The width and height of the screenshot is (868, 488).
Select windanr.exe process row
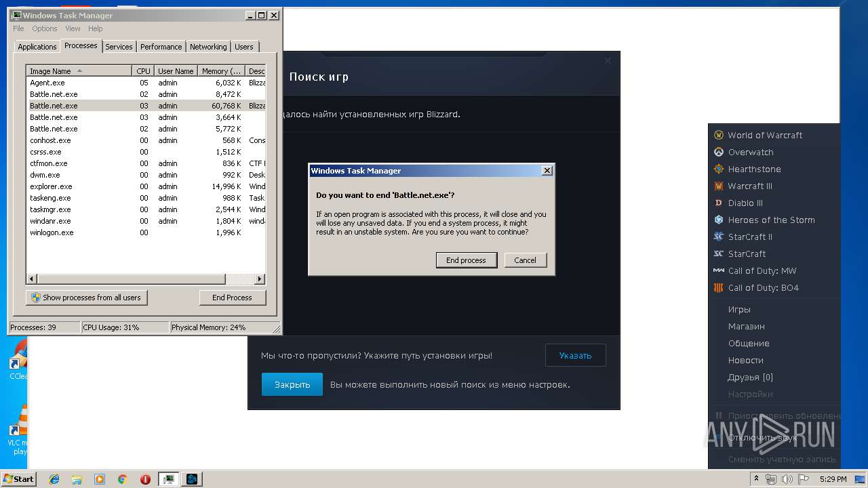(x=146, y=221)
